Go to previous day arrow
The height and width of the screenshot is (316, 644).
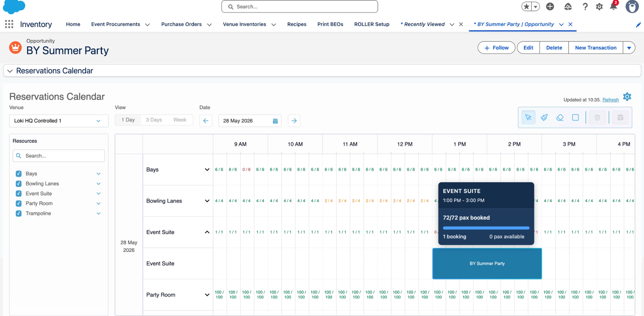[x=206, y=121]
